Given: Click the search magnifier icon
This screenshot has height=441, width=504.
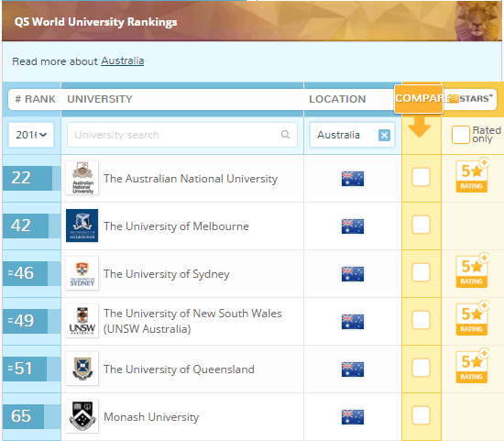Looking at the screenshot, I should [285, 135].
